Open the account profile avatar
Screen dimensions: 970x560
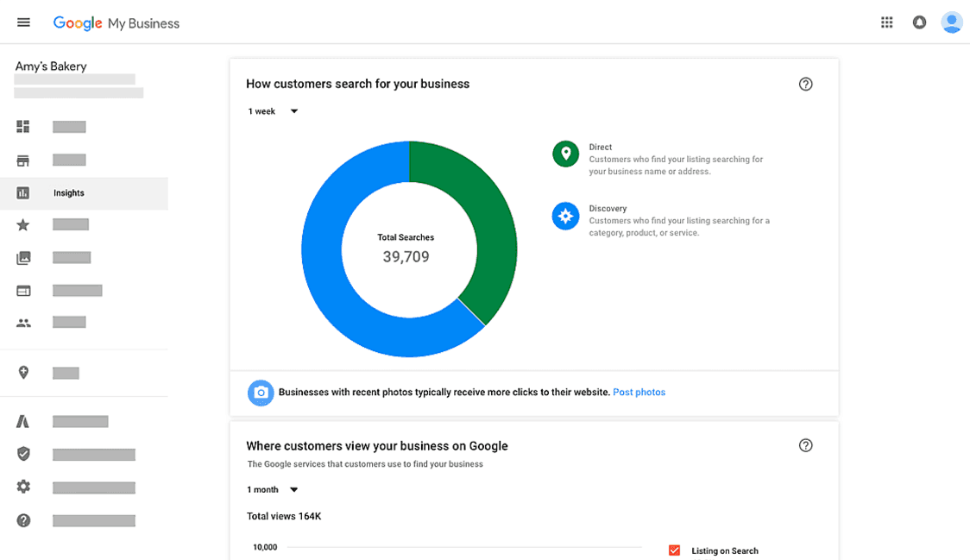(951, 23)
